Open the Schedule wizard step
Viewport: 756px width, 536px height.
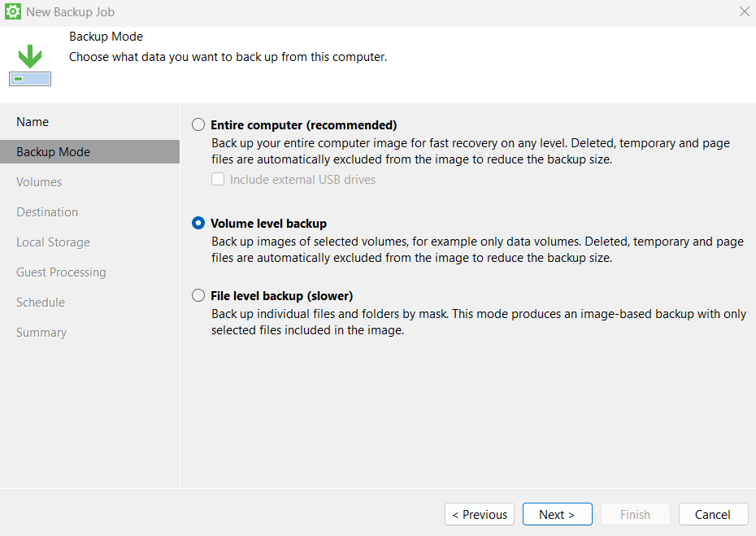pyautogui.click(x=41, y=303)
